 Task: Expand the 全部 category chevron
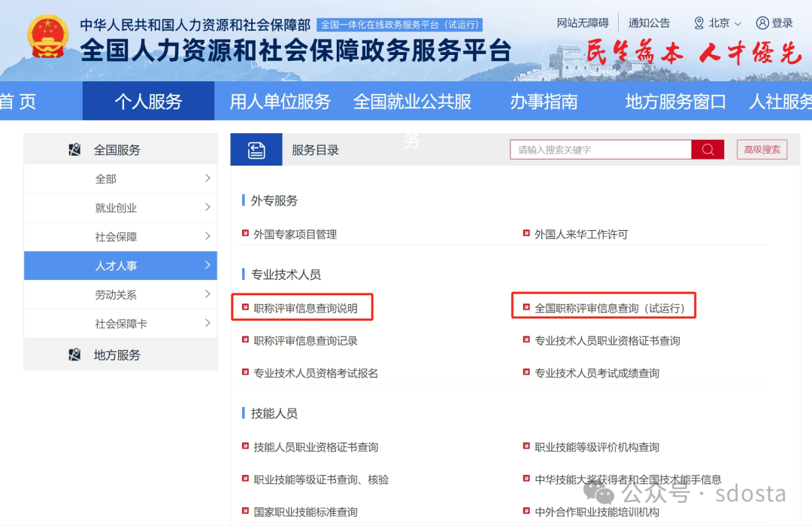click(208, 178)
